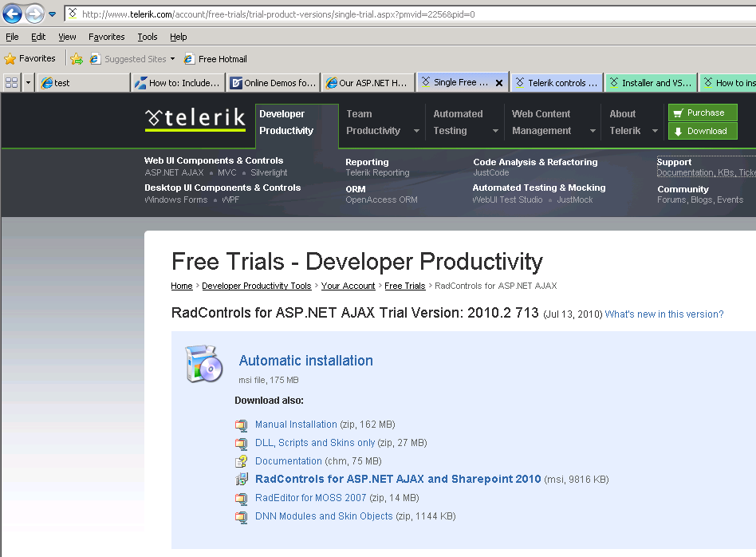The height and width of the screenshot is (557, 756).
Task: Open 'What's new in this version?' link
Action: click(664, 314)
